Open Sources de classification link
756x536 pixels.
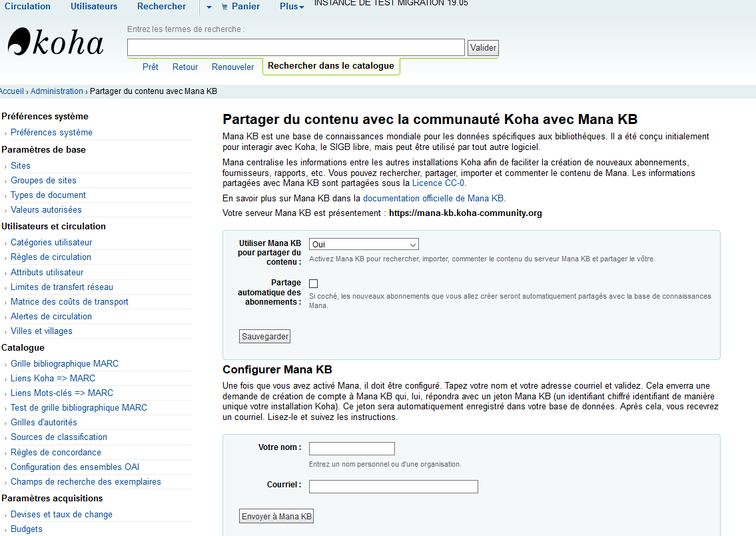coord(59,437)
